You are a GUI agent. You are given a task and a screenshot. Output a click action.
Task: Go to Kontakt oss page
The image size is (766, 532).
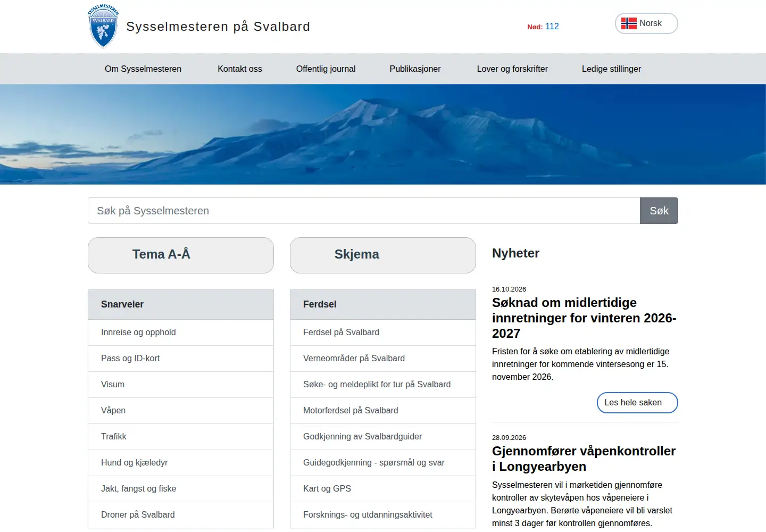click(240, 69)
